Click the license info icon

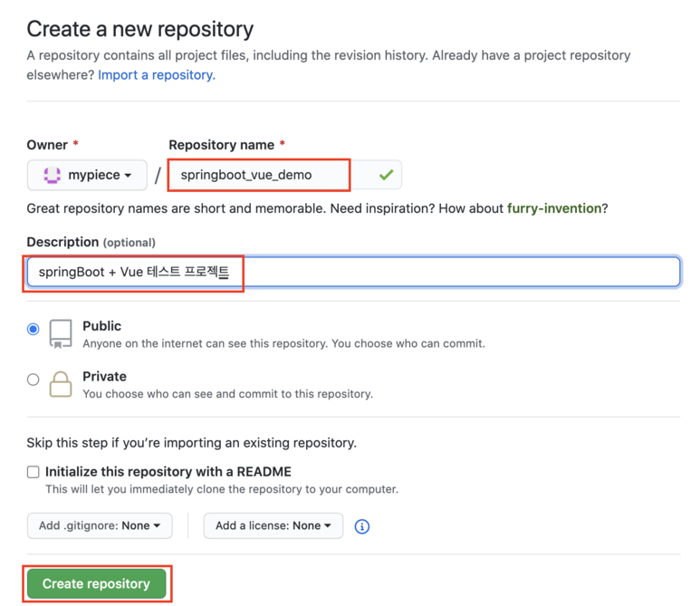[361, 526]
